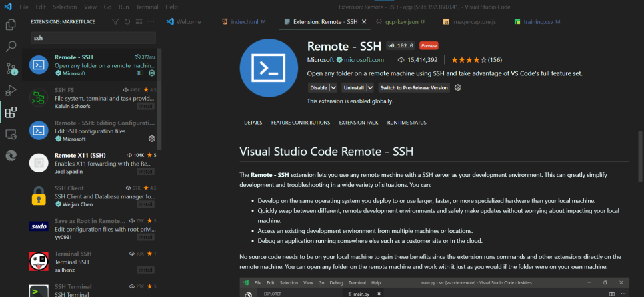The image size is (644, 297).
Task: Open manage gear for Remote - SSH list item
Action: 151,73
